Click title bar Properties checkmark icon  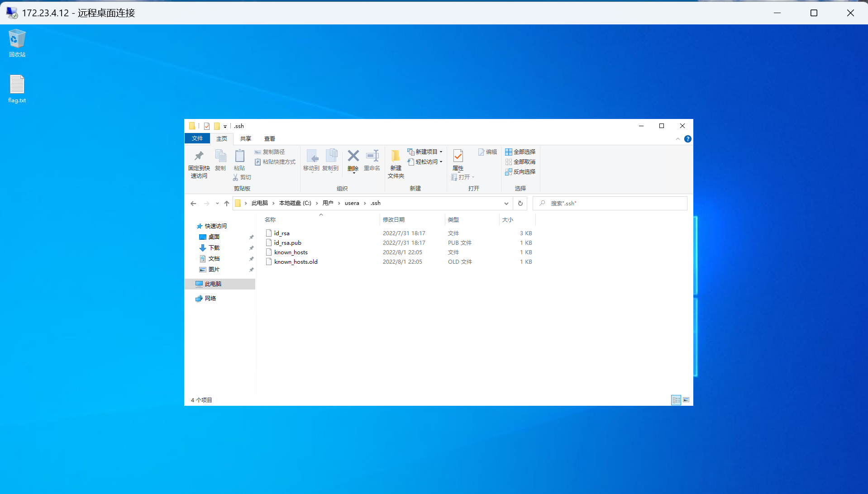point(207,126)
